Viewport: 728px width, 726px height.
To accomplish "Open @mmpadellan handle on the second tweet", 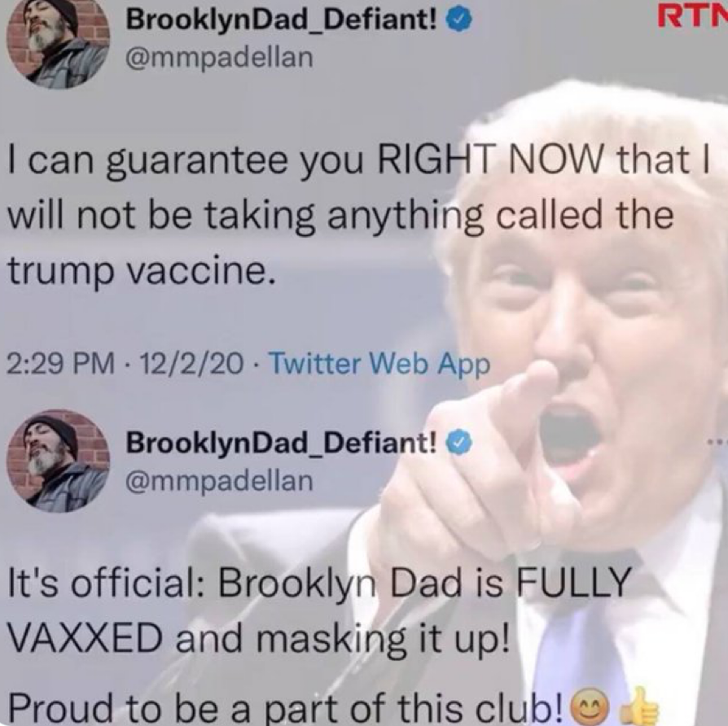I will point(220,481).
